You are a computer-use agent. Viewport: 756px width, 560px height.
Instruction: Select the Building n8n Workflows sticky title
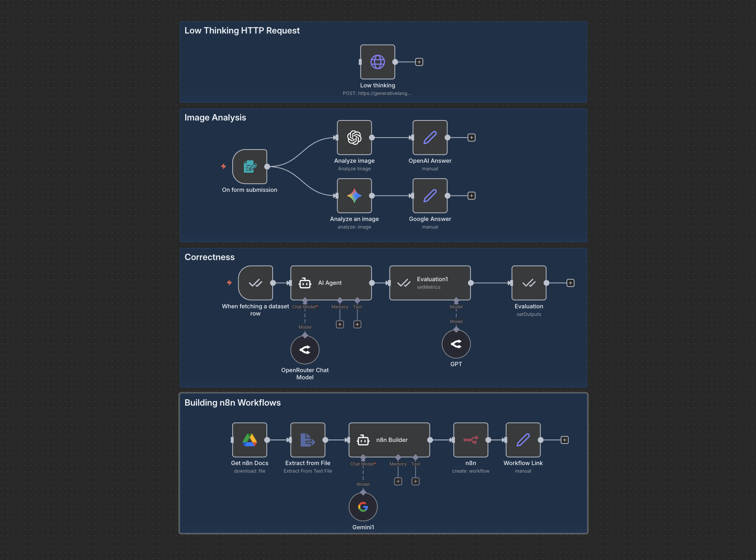(x=232, y=403)
